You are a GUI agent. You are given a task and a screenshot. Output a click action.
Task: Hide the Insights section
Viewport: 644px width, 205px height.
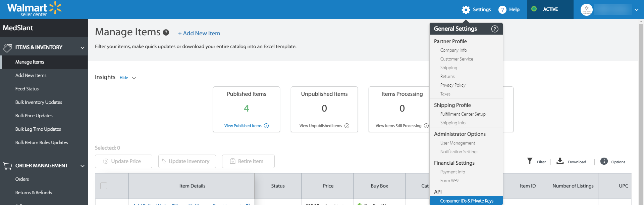coord(124,78)
